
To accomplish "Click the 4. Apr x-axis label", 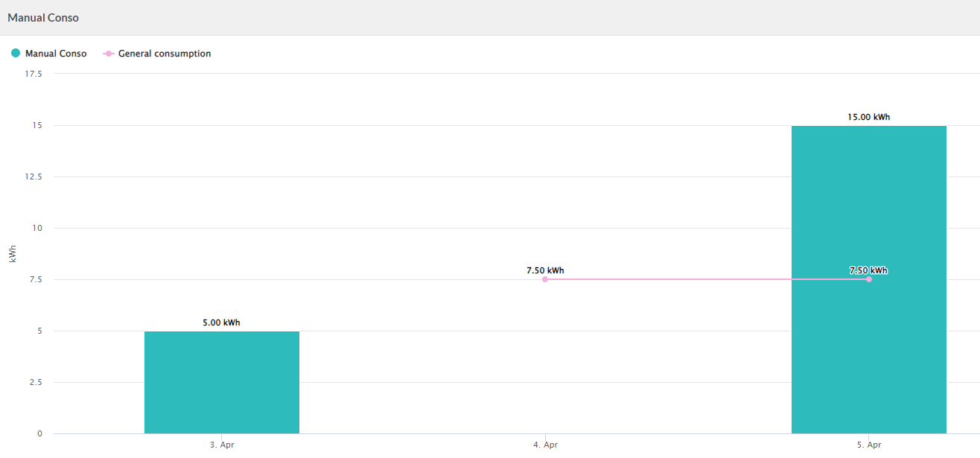I will click(545, 445).
